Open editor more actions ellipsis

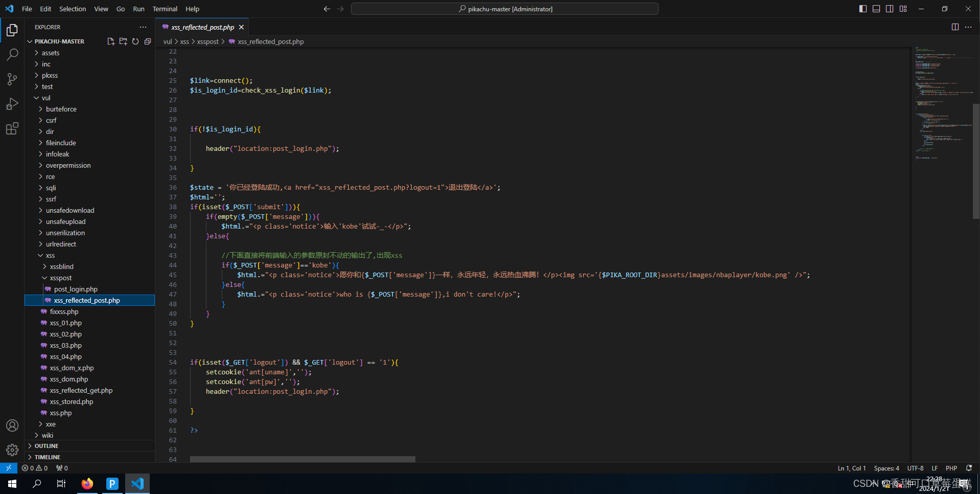click(x=968, y=27)
